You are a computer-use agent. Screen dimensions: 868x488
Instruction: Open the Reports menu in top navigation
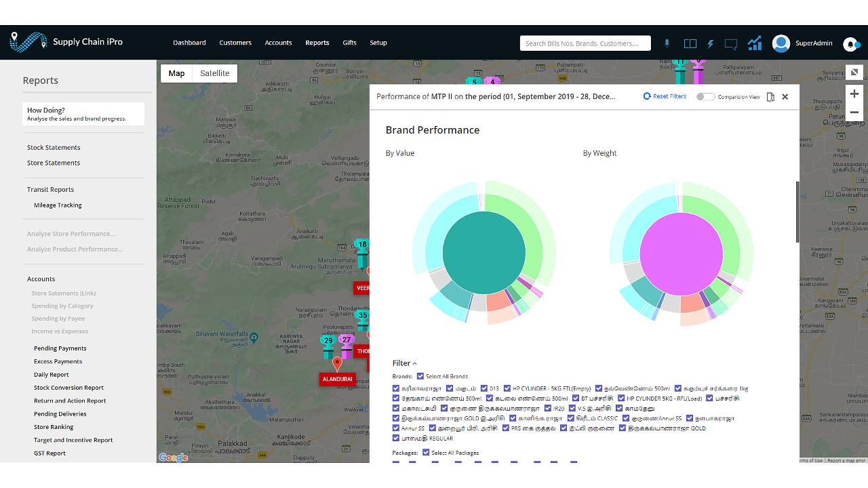[x=317, y=43]
